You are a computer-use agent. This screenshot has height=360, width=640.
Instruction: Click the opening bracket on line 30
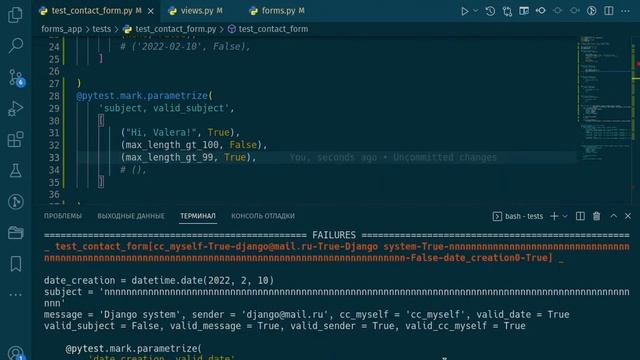coord(101,120)
